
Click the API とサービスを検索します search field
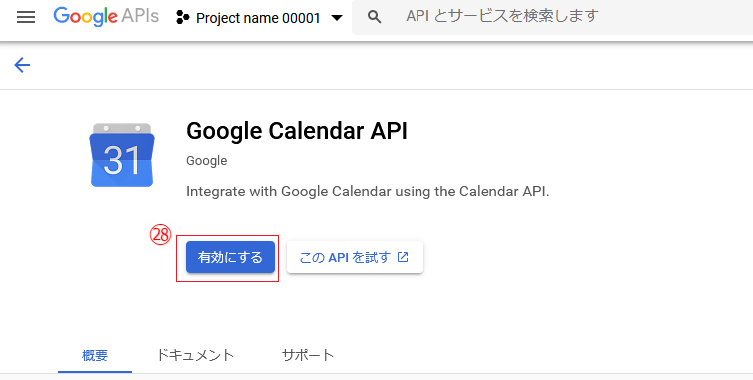(552, 17)
